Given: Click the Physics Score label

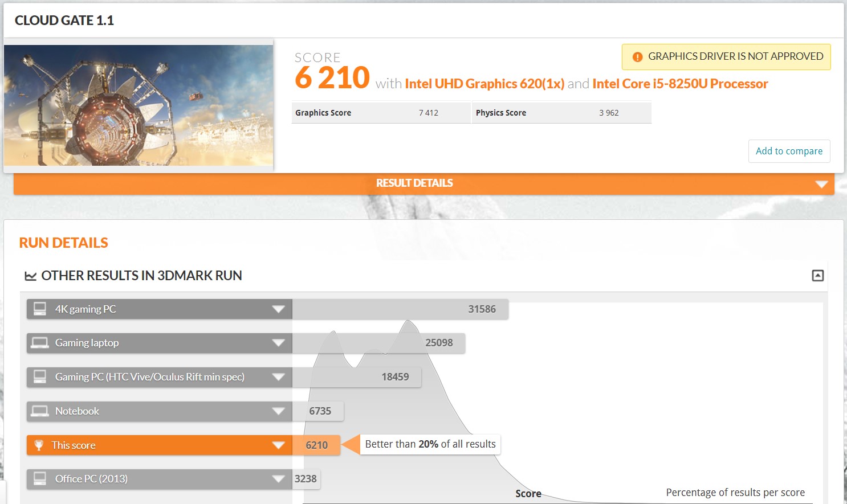Looking at the screenshot, I should tap(501, 113).
